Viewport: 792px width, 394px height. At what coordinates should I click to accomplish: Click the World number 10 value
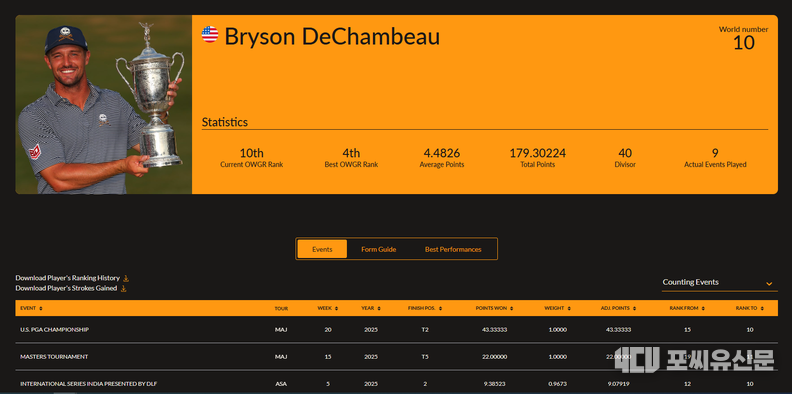point(744,43)
